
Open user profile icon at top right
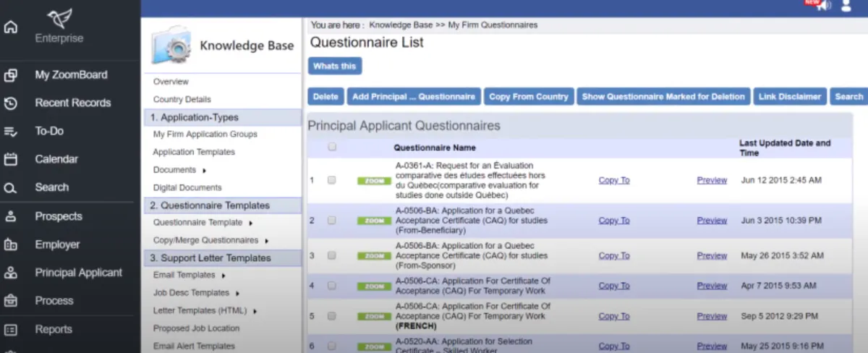(846, 6)
